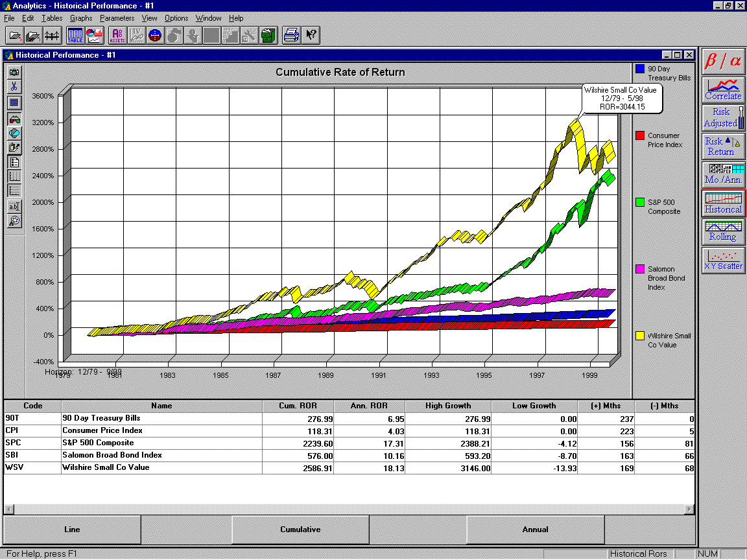This screenshot has width=747, height=560.
Task: Click the green file cabinet icon
Action: 268,35
